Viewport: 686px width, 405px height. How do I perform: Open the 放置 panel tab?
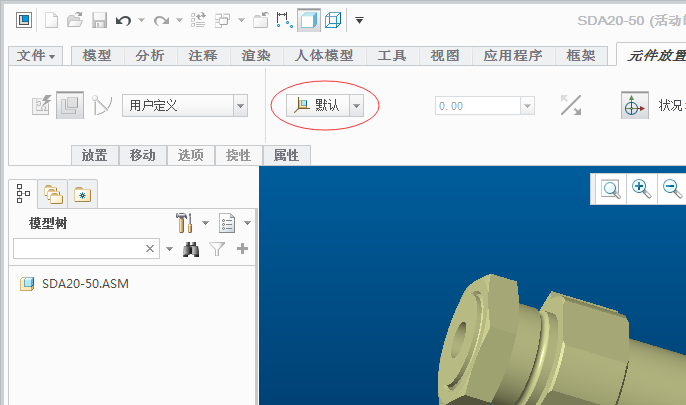point(94,155)
